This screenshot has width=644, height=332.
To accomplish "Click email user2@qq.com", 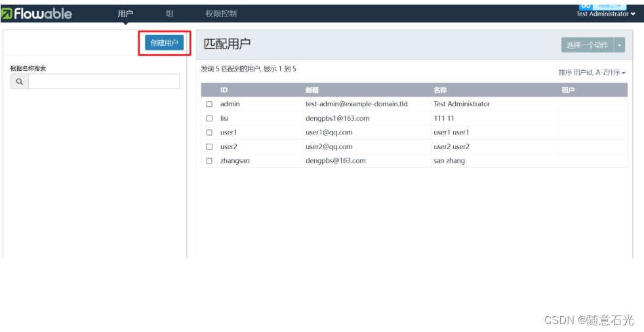I will point(329,147).
